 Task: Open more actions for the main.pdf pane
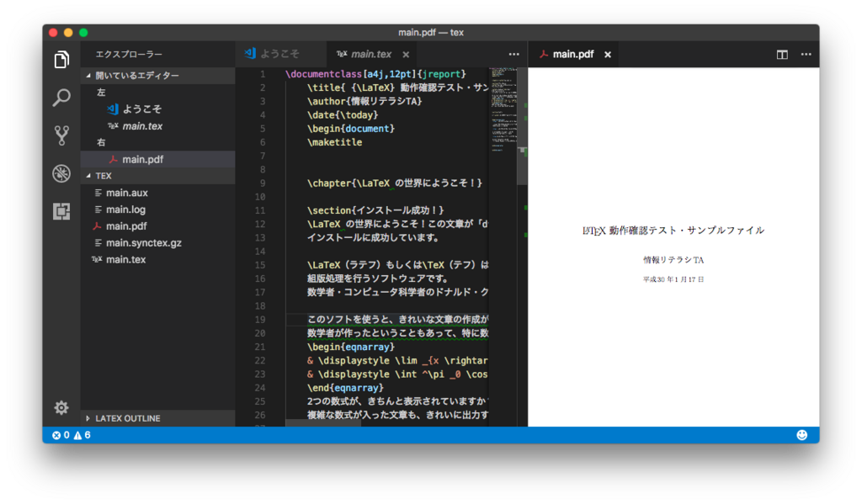coord(806,55)
